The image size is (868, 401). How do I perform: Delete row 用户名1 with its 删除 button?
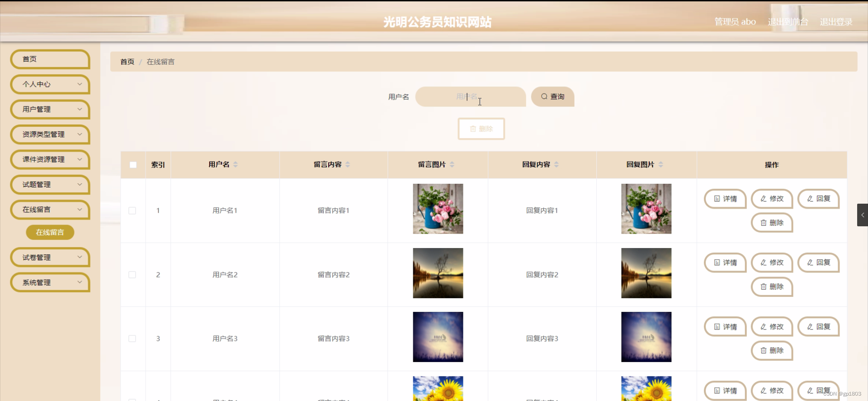(772, 223)
